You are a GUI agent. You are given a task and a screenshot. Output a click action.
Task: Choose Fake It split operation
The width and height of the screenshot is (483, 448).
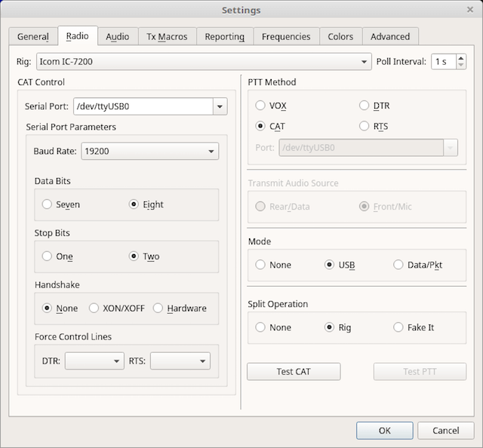(398, 327)
